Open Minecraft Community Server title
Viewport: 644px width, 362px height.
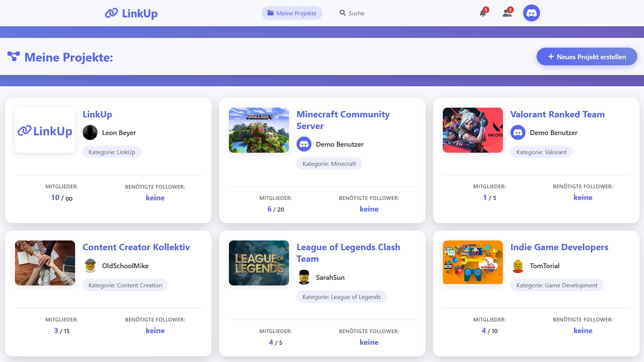click(343, 120)
